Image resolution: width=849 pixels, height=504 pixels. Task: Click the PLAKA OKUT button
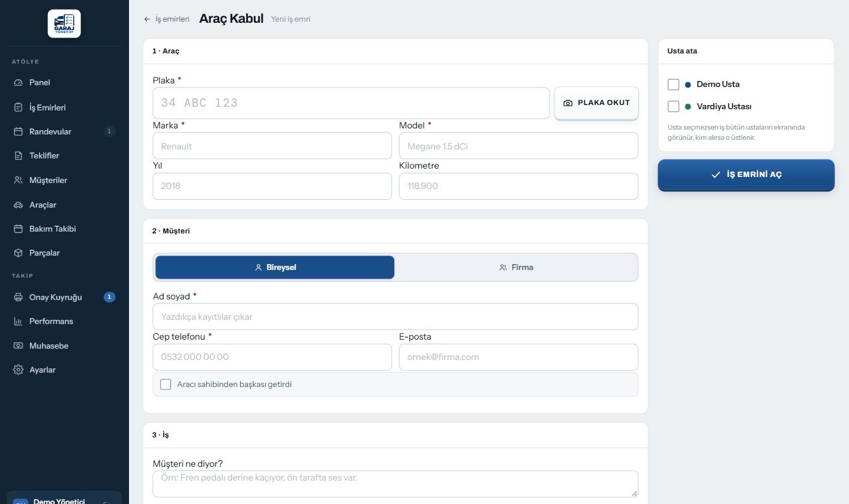click(x=596, y=103)
